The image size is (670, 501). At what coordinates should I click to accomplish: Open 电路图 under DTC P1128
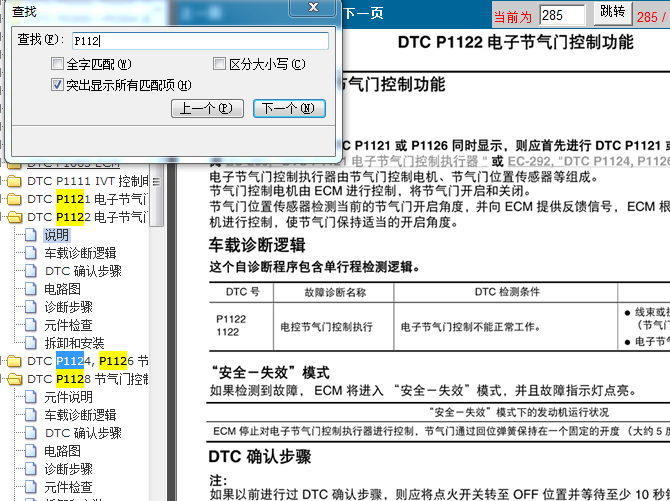click(x=62, y=451)
